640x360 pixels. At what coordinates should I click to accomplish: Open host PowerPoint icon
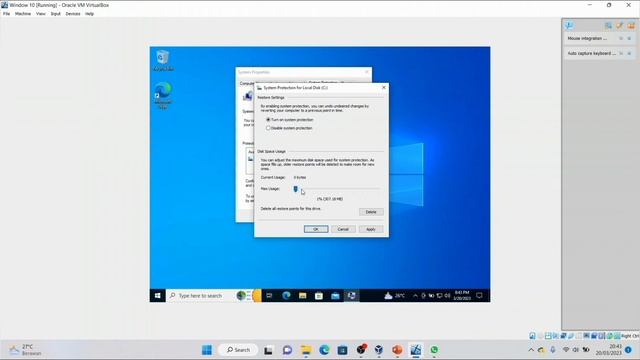pyautogui.click(x=397, y=350)
